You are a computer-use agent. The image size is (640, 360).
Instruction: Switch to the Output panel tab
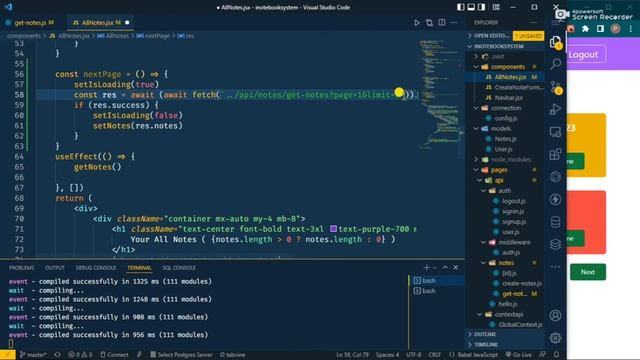pyautogui.click(x=55, y=268)
